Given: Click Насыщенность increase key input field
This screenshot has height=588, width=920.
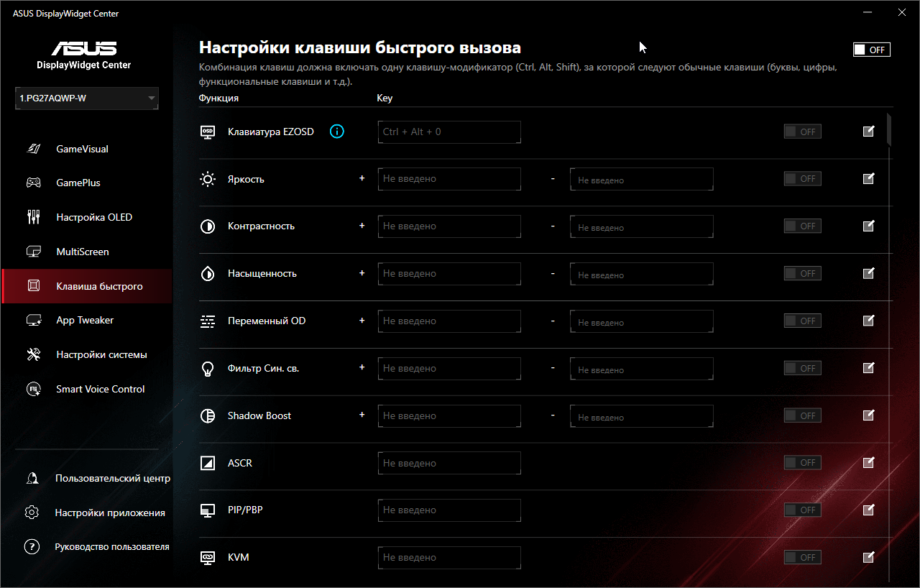Looking at the screenshot, I should [x=449, y=274].
